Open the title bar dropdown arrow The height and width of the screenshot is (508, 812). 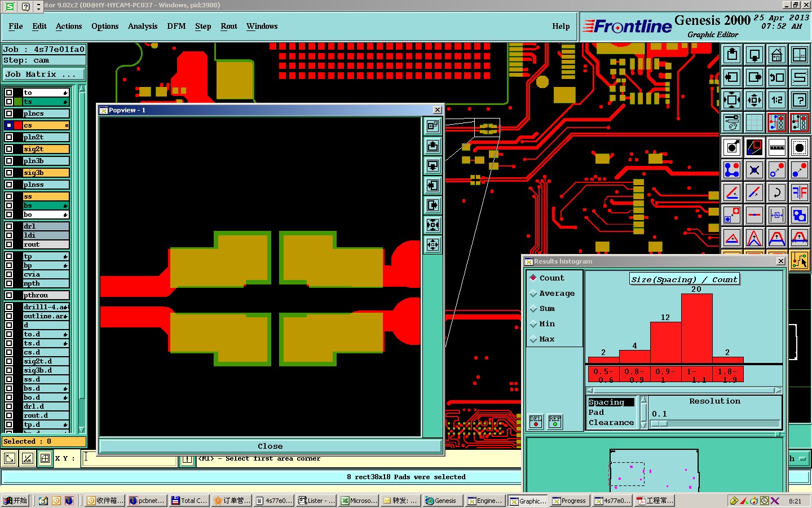tap(38, 6)
